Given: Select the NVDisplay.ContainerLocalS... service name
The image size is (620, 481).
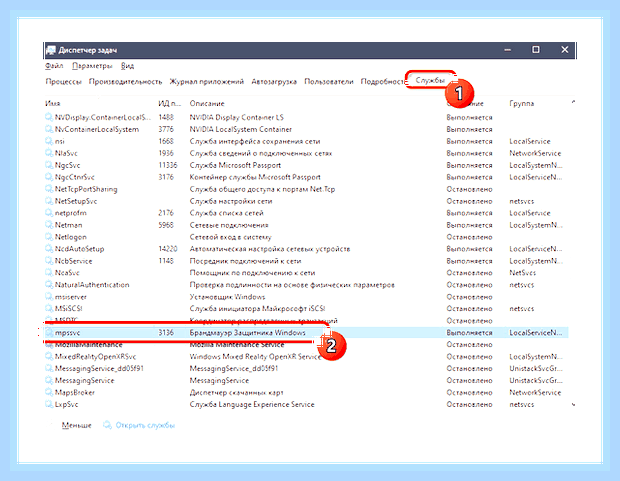Looking at the screenshot, I should [103, 117].
